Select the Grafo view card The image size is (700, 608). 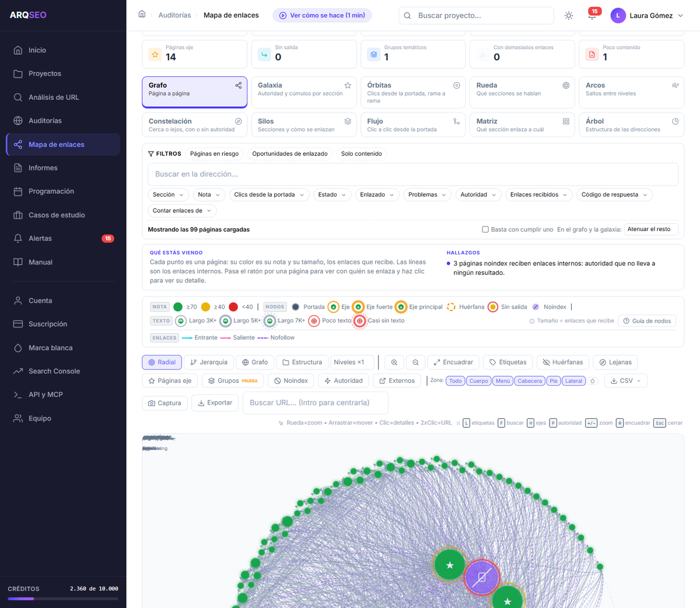tap(194, 92)
